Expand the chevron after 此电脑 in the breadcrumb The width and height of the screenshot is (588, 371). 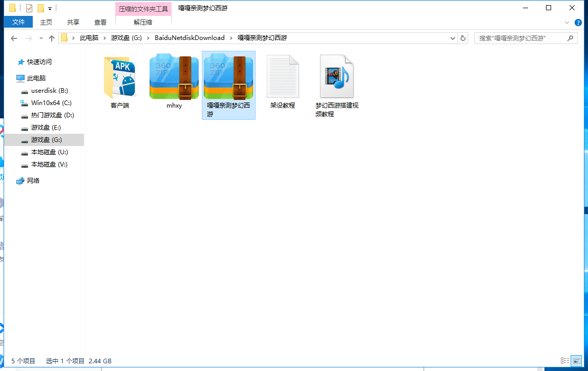tap(104, 38)
